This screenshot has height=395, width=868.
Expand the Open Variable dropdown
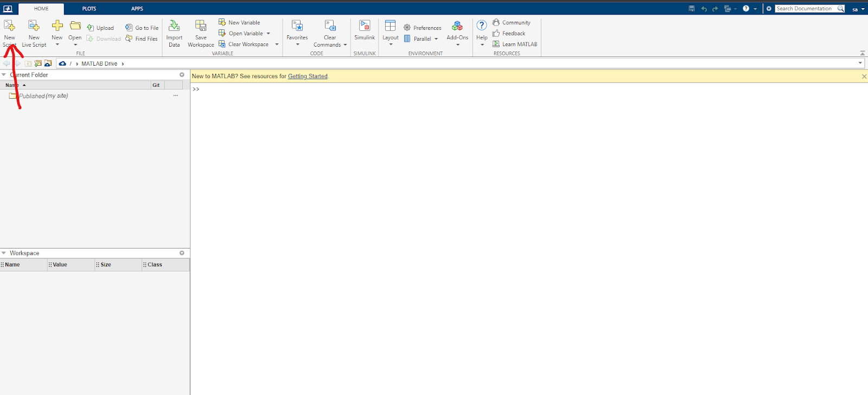tap(268, 34)
